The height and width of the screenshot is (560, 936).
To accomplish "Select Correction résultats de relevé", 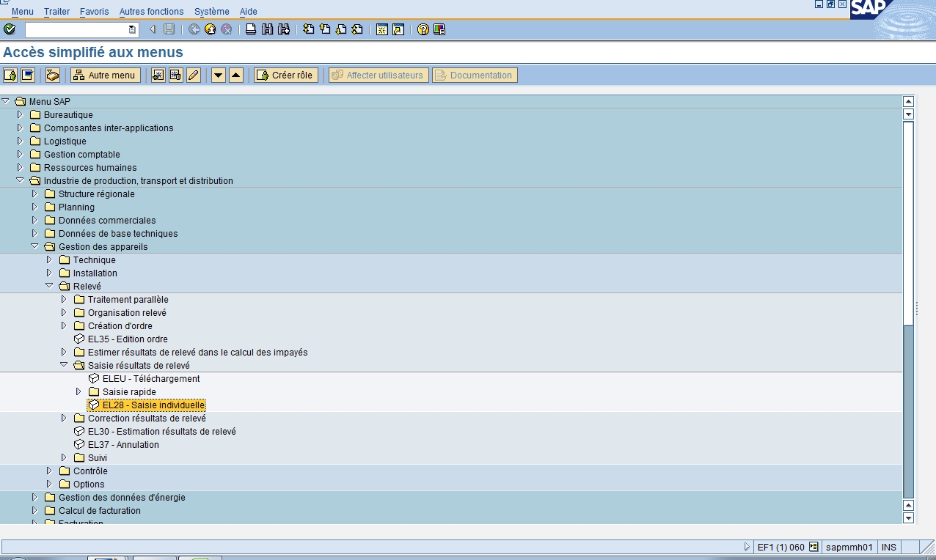I will [x=147, y=419].
